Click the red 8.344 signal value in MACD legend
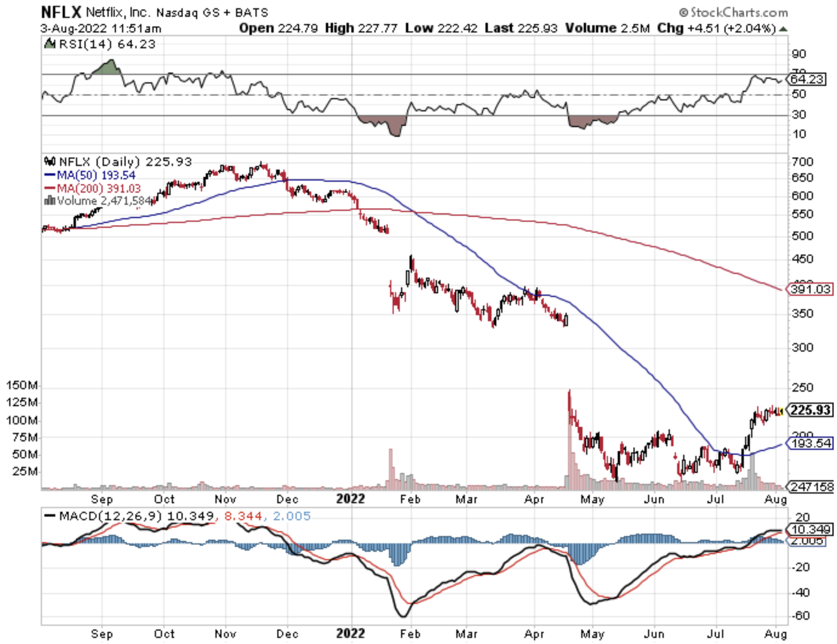 [243, 516]
